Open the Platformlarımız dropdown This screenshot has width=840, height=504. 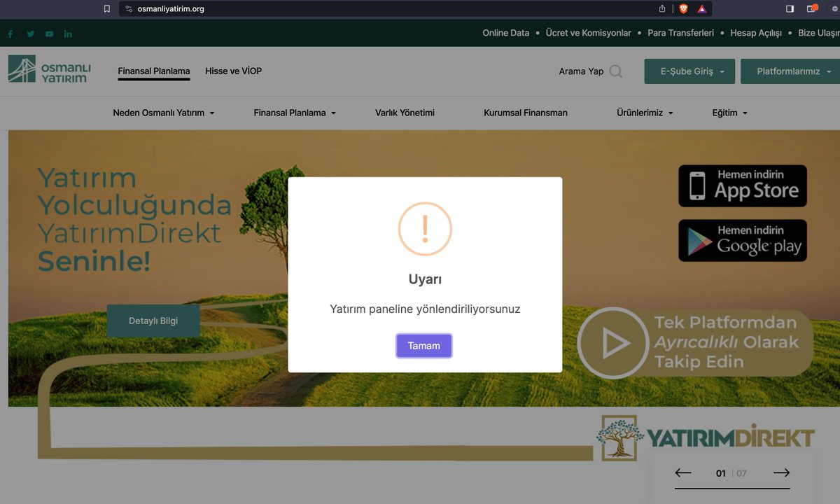pos(790,71)
